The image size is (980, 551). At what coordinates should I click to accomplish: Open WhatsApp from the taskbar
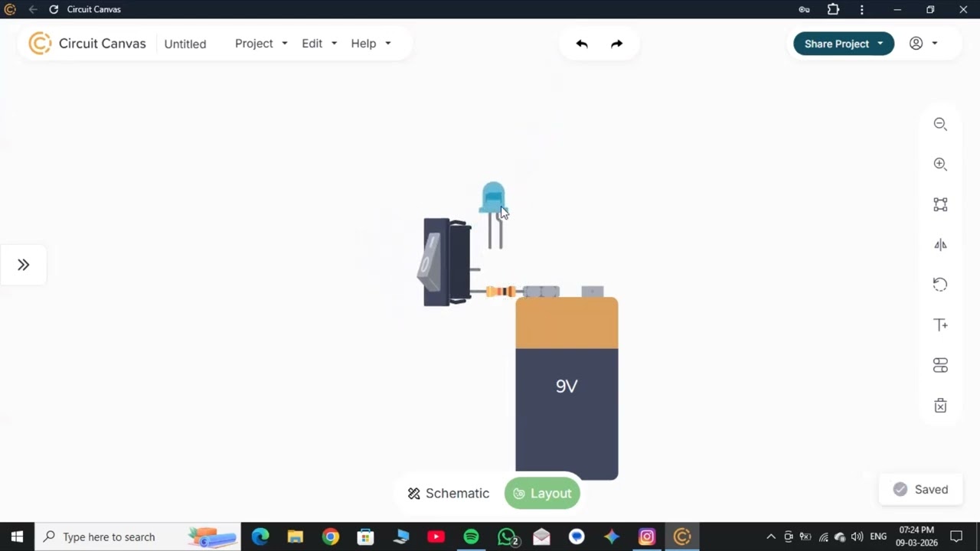(x=507, y=536)
